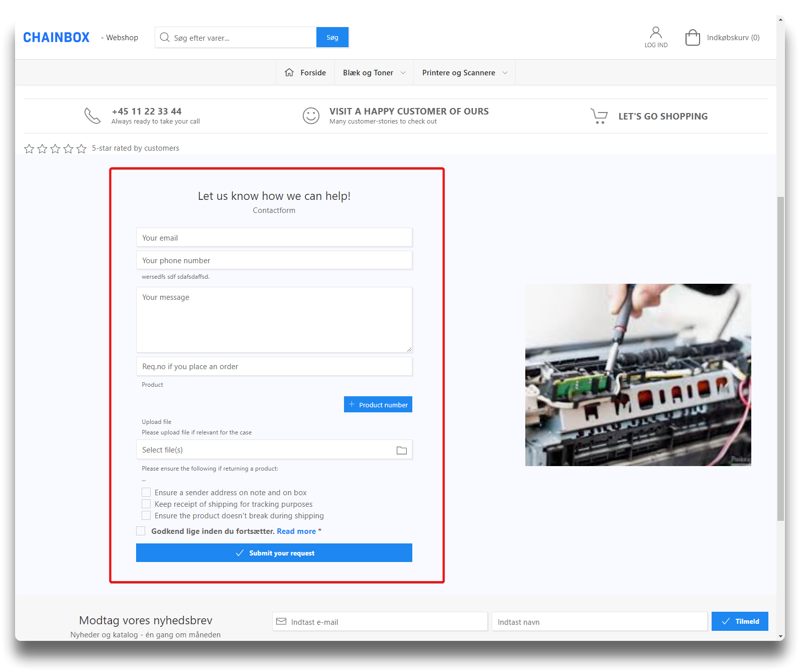Click the 'Let's go shopping' link
This screenshot has height=672, width=800.
pos(663,117)
